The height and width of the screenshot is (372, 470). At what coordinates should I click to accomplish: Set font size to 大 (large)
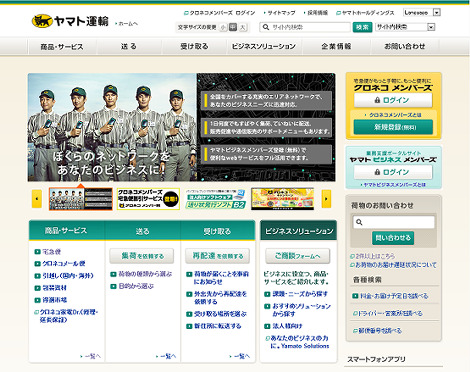pos(243,27)
